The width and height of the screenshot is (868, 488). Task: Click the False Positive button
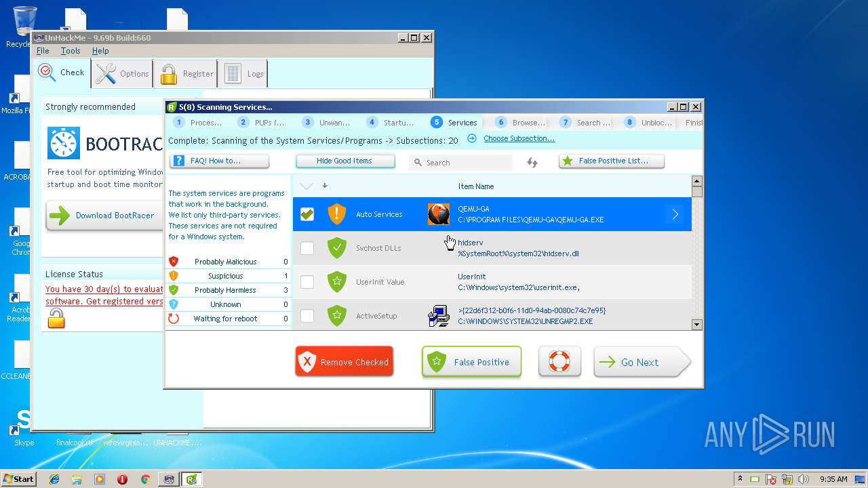472,362
